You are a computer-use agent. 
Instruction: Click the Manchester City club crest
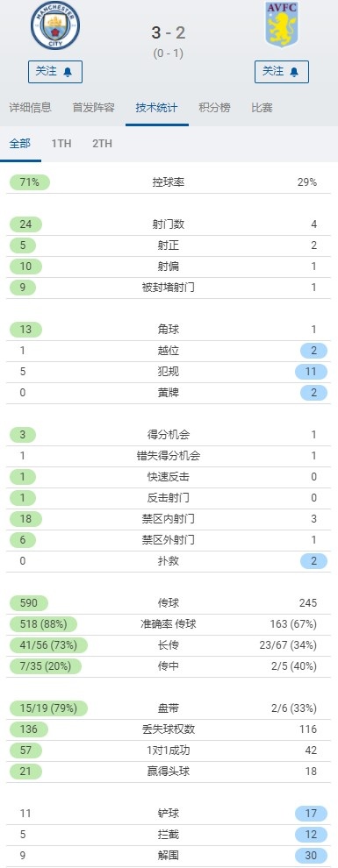pos(54,25)
